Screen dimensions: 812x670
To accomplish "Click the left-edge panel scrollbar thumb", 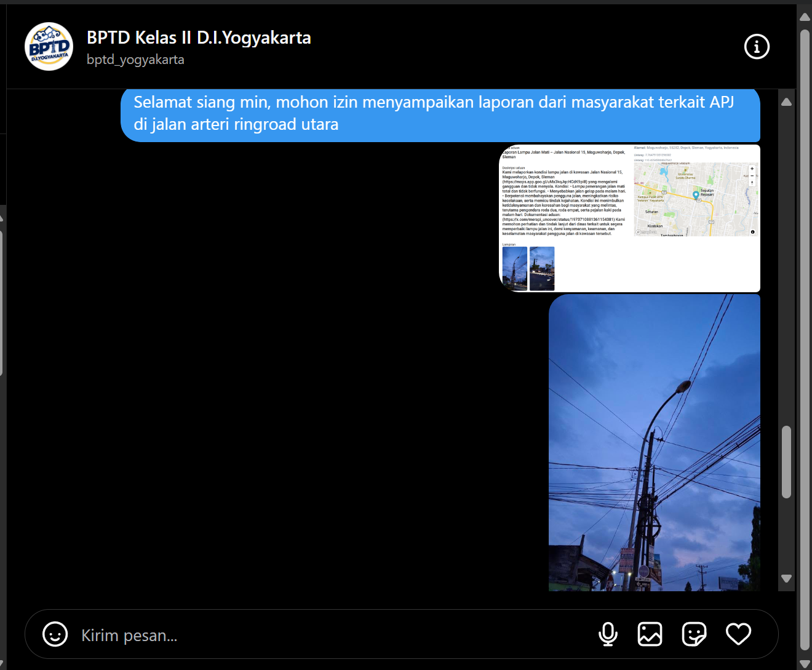I will 1,301.
